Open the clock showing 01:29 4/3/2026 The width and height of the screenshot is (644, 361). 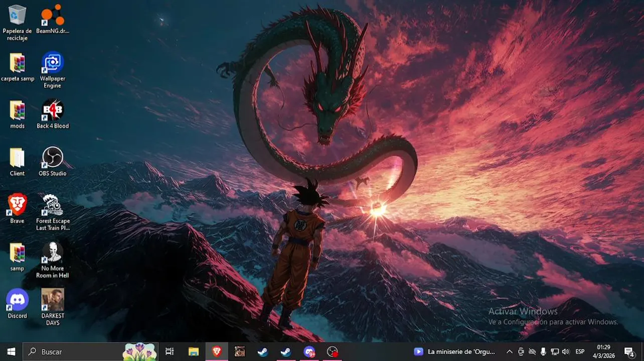tap(604, 351)
